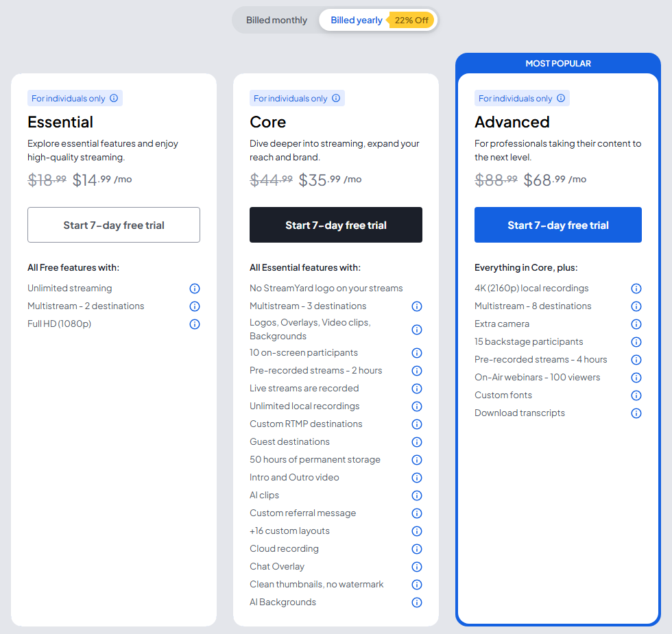Show info for Unlimited streaming
The height and width of the screenshot is (634, 672).
[195, 289]
